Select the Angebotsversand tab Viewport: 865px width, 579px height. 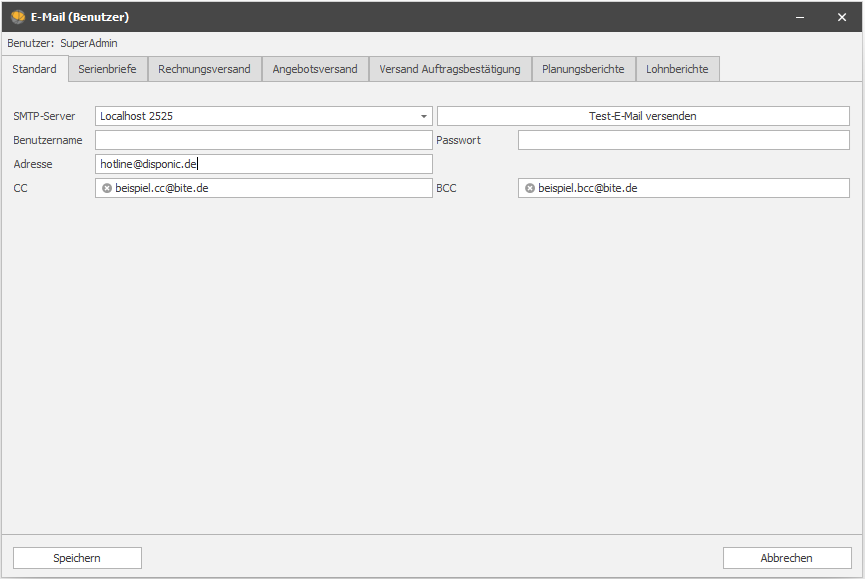point(314,69)
